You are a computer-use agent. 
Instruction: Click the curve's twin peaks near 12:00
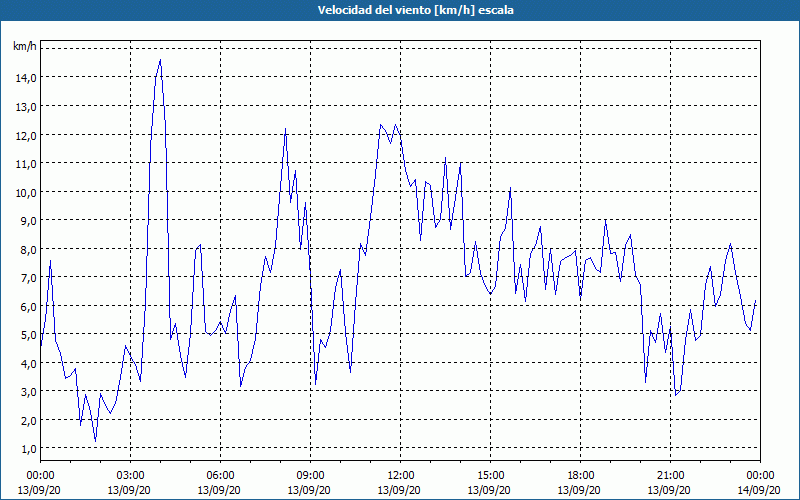(388, 132)
